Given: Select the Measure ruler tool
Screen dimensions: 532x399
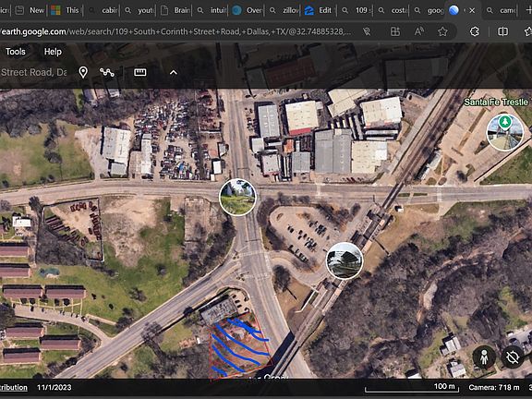Looking at the screenshot, I should point(140,72).
